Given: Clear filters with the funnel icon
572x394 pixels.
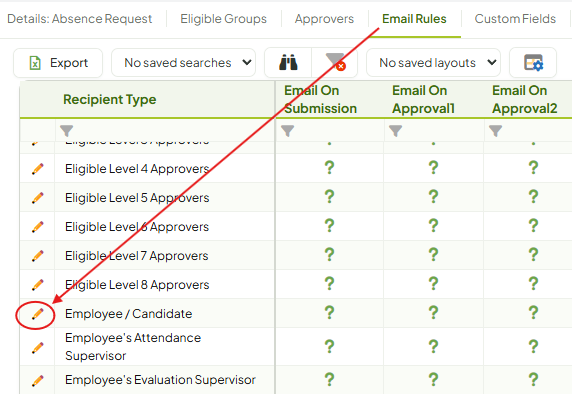Looking at the screenshot, I should coord(335,63).
